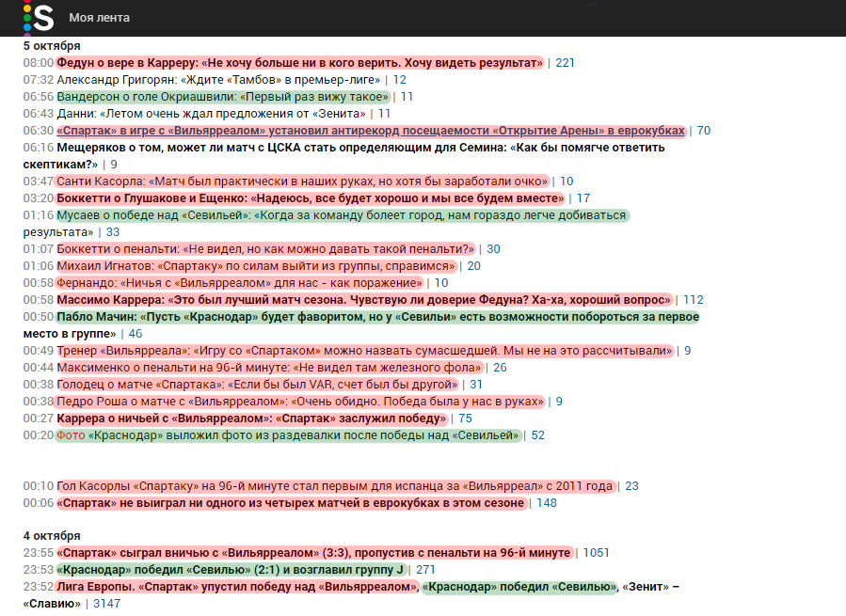Open «Спартак» сыграл вничью (3:3) headline
846x616 pixels.
(313, 553)
